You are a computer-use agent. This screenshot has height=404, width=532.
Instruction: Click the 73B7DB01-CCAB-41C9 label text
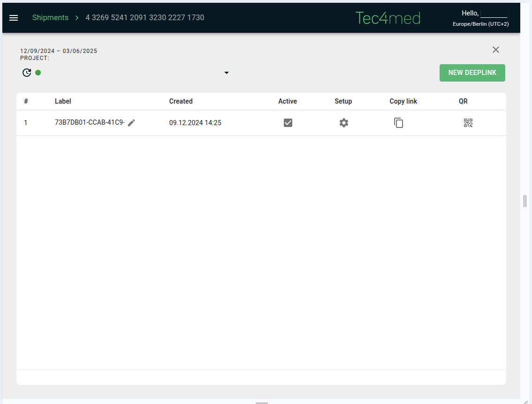click(89, 123)
